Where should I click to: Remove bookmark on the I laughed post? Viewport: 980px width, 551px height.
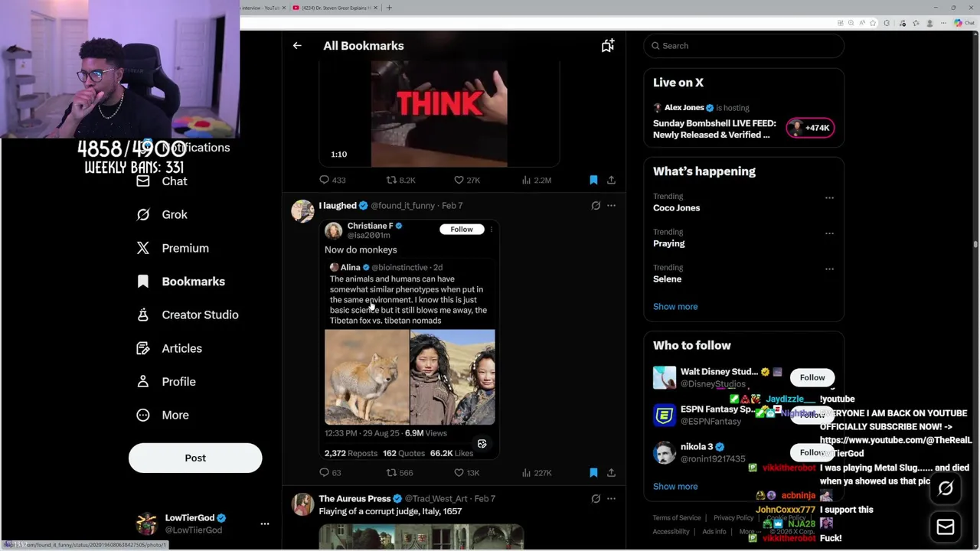point(593,473)
